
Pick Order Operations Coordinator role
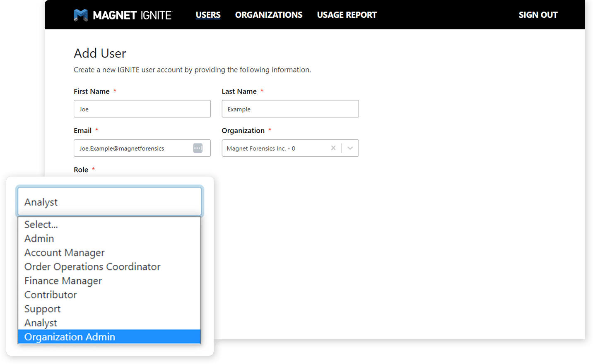(109, 266)
